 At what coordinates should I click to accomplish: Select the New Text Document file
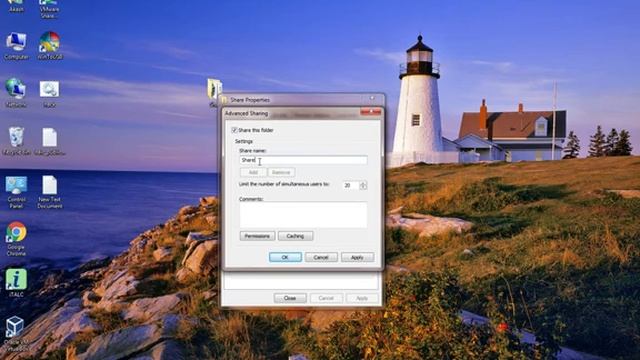click(50, 192)
